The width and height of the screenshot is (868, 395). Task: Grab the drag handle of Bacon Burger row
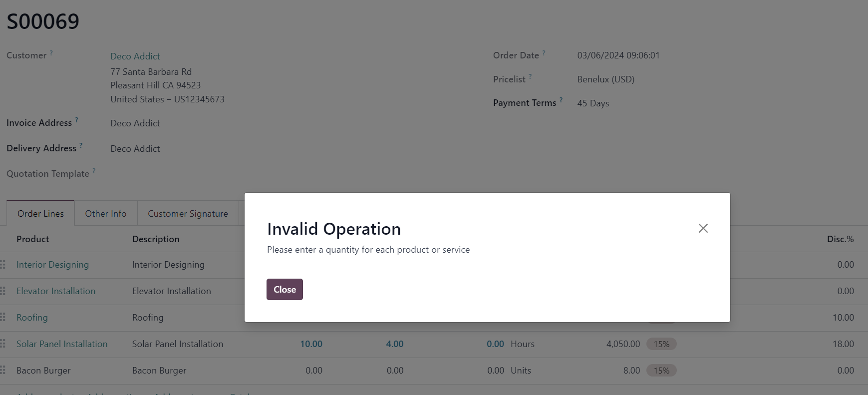coord(3,371)
